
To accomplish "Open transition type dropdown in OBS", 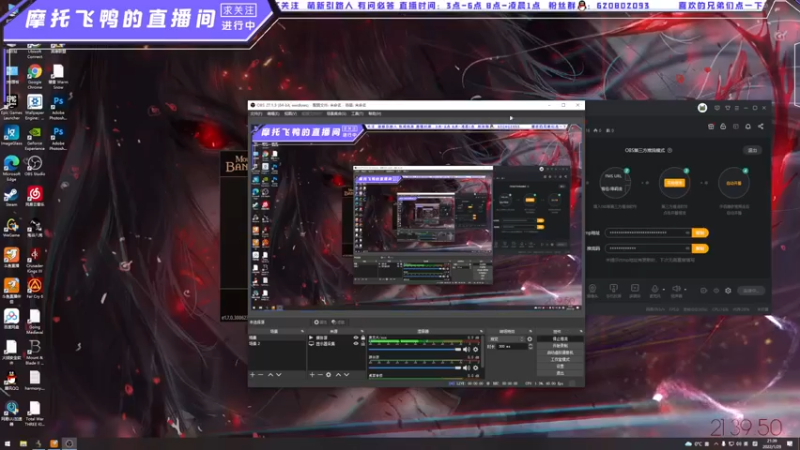I will pyautogui.click(x=507, y=339).
